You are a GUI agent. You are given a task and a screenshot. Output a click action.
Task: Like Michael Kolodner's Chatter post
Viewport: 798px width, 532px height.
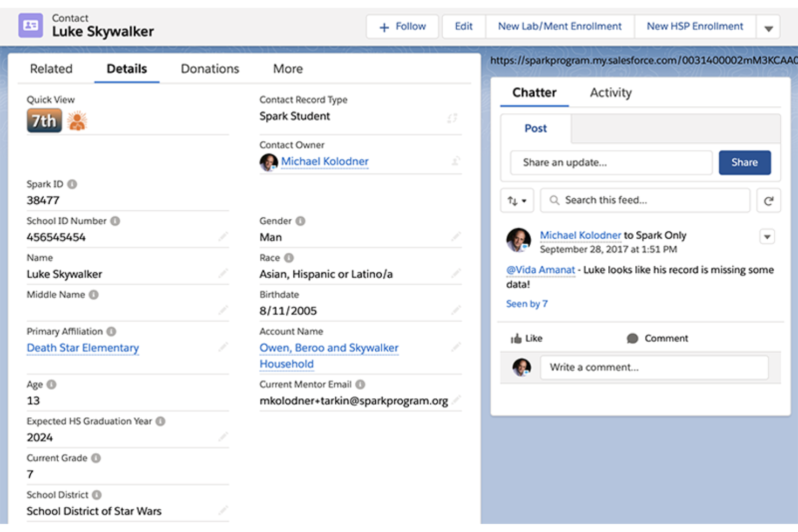click(526, 338)
